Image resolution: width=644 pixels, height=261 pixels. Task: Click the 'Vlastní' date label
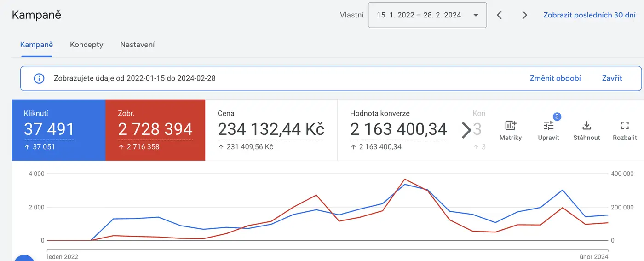(352, 15)
